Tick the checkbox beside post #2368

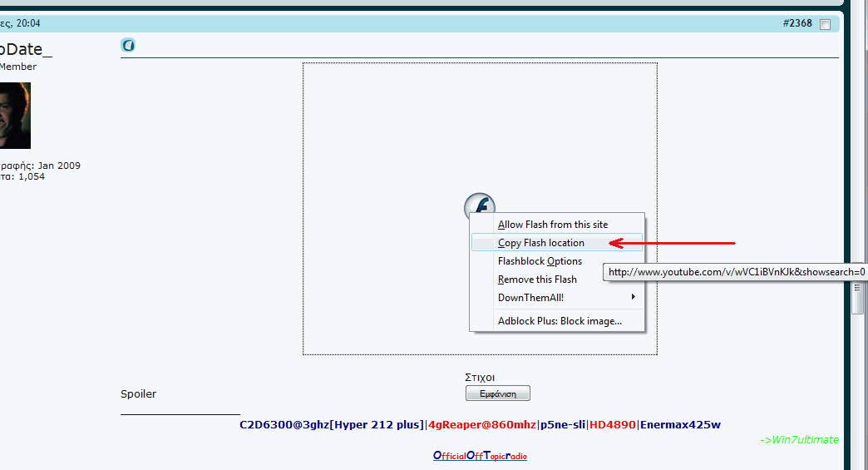825,24
